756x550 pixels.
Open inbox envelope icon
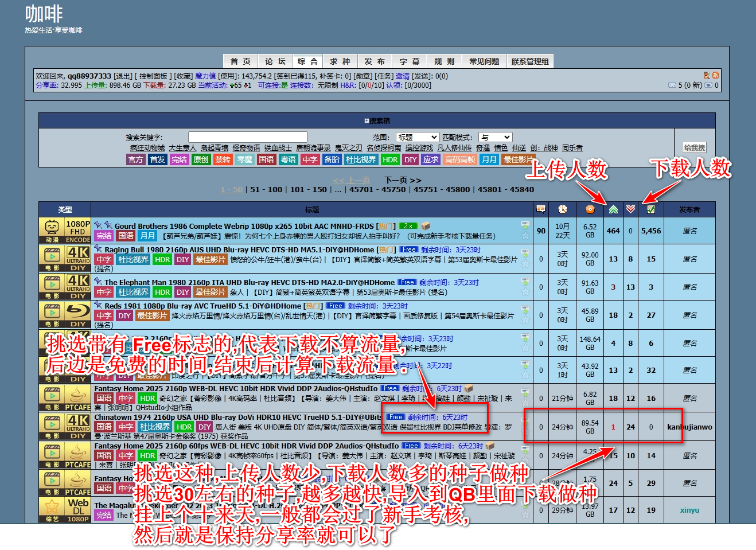click(x=672, y=85)
